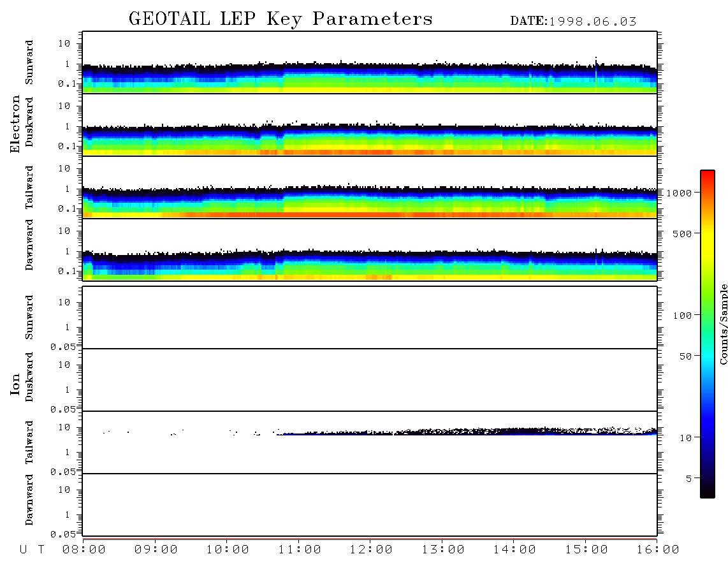
Task: Click the U T axis label
Action: pyautogui.click(x=32, y=550)
